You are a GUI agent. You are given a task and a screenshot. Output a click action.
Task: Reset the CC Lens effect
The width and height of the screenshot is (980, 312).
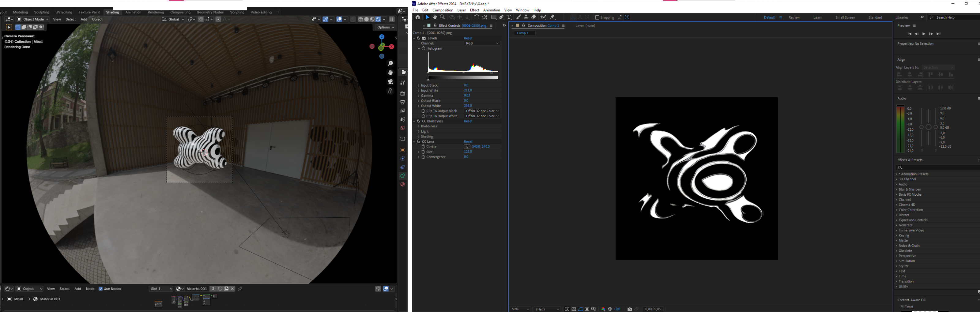(468, 141)
